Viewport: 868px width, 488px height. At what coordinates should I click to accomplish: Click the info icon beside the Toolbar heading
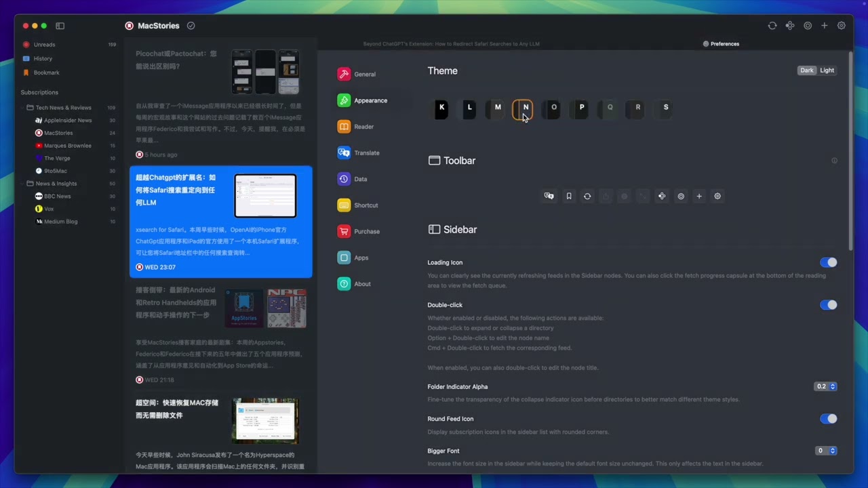point(834,161)
